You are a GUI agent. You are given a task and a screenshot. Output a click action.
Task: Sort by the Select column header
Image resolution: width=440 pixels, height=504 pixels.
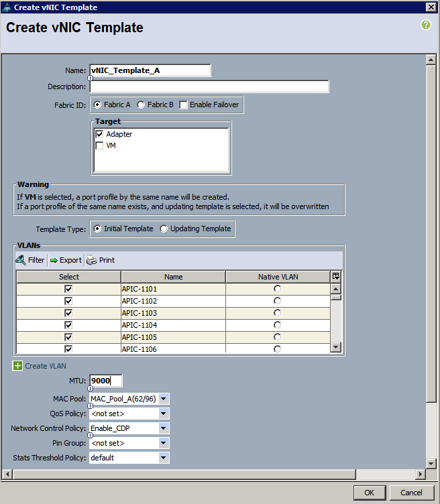(x=69, y=277)
